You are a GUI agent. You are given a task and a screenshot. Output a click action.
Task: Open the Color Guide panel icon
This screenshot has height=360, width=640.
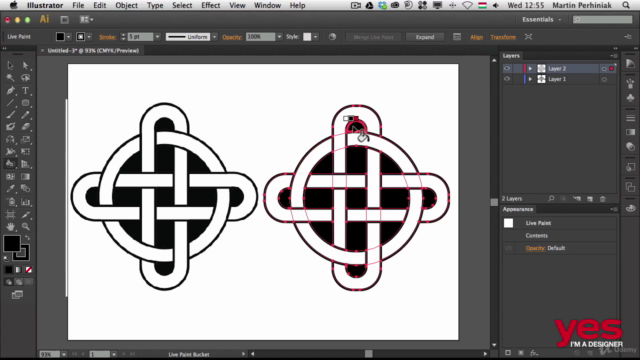pos(630,63)
